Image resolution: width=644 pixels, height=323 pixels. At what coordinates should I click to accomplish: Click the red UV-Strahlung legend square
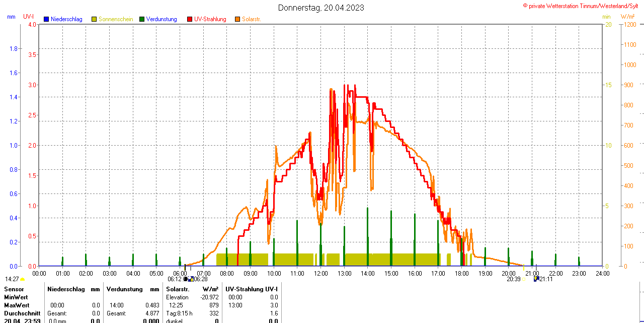pyautogui.click(x=190, y=19)
